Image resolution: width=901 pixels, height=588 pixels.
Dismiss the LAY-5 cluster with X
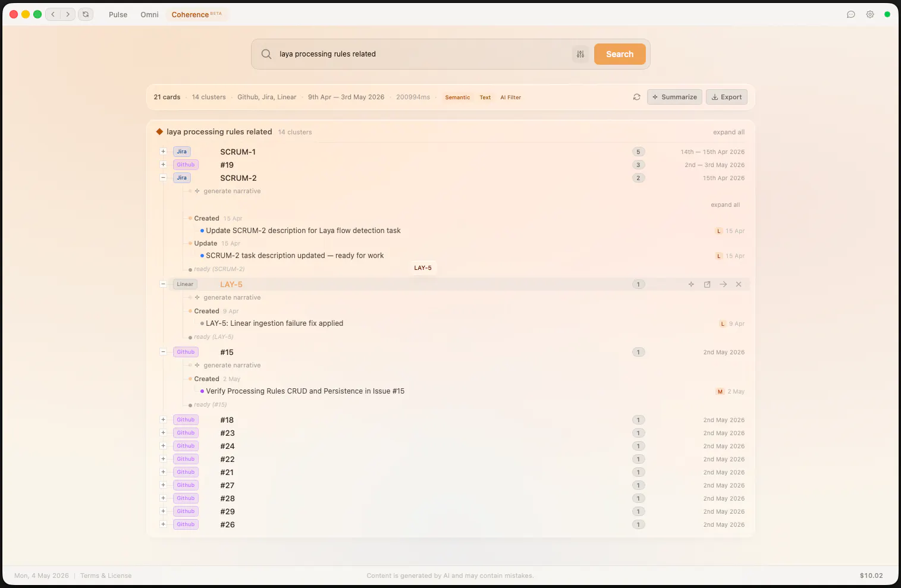tap(739, 284)
